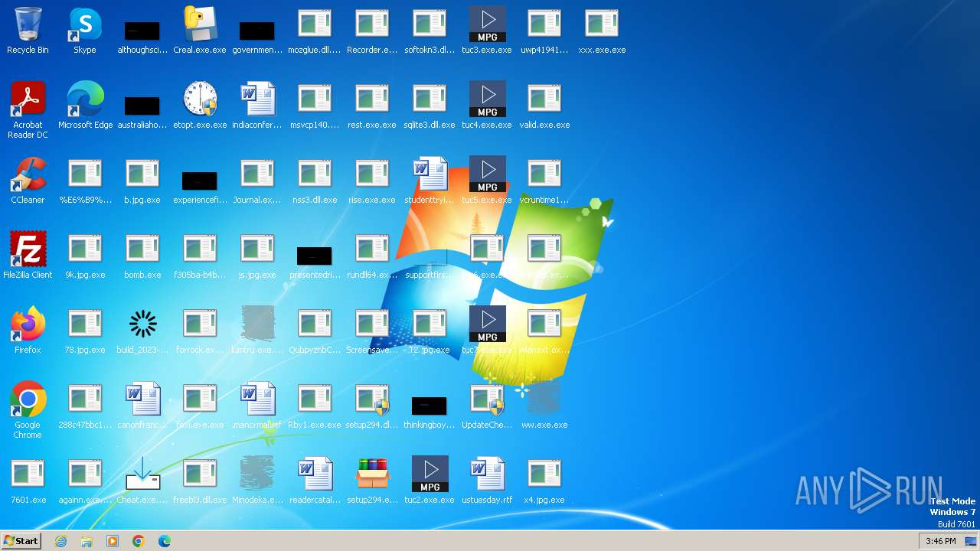
Task: Open the Recycle Bin icon
Action: pos(28,24)
